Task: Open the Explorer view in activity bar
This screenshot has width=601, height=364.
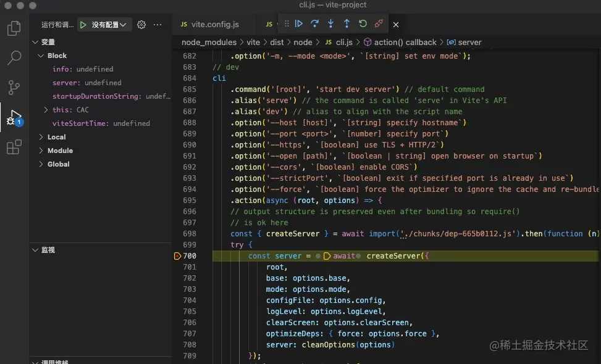Action: pyautogui.click(x=14, y=28)
